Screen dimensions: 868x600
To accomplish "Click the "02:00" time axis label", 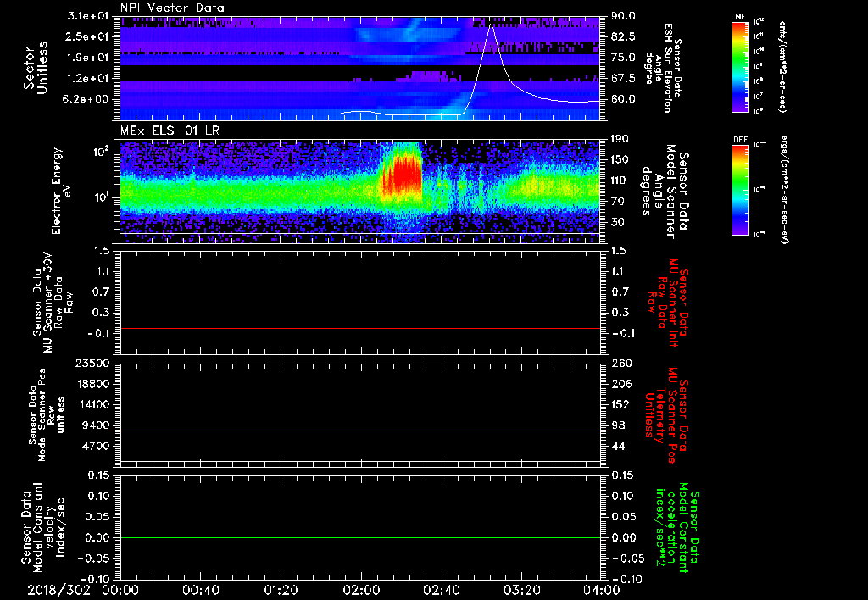I will pos(361,590).
